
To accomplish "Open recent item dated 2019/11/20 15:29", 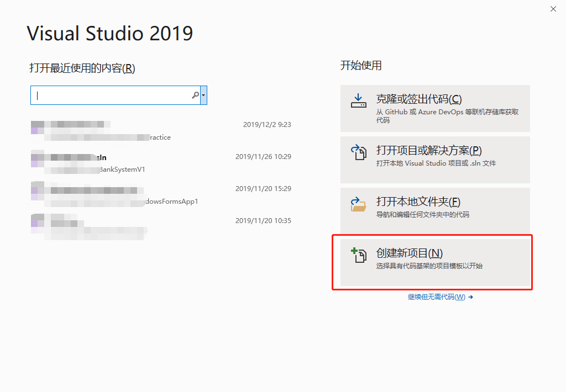I will (161, 195).
